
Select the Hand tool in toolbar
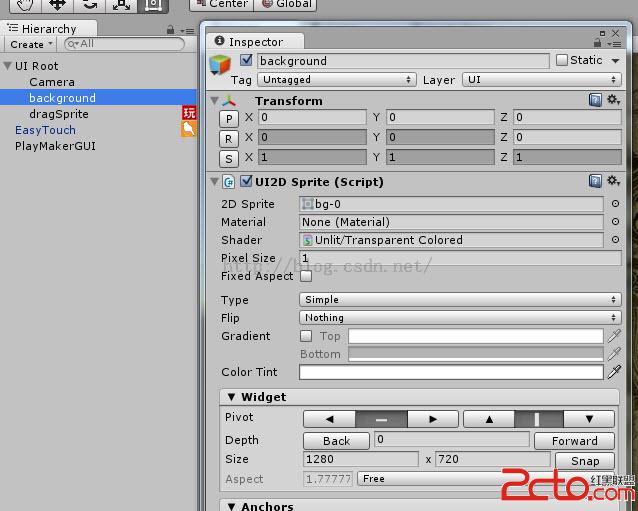coord(25,5)
